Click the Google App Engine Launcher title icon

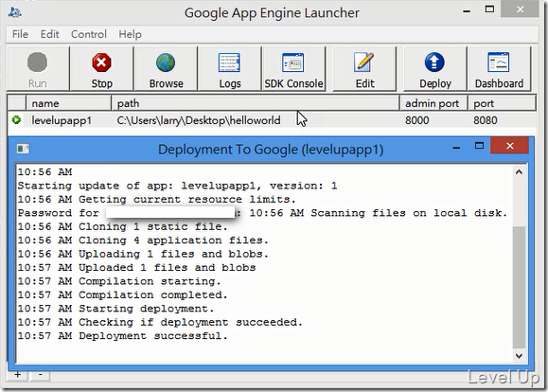click(15, 12)
